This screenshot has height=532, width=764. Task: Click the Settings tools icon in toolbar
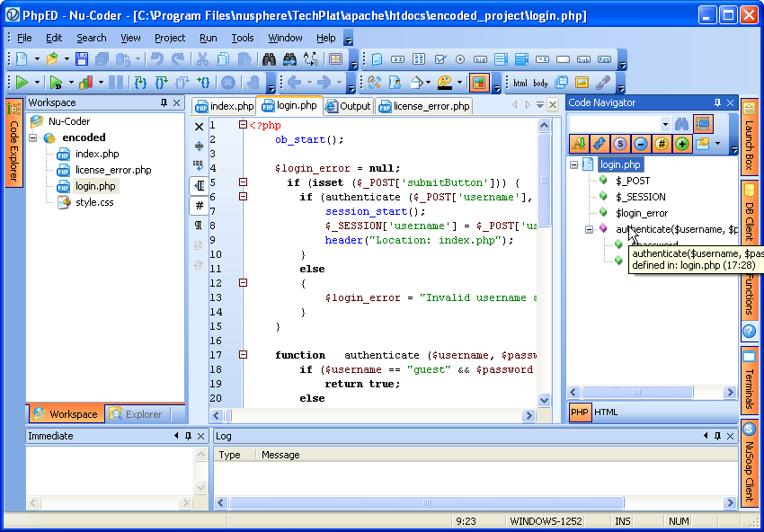[x=374, y=83]
